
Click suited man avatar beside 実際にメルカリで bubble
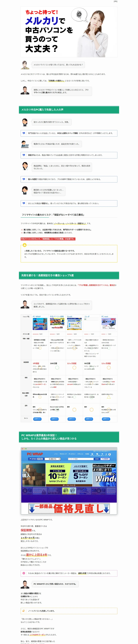(25, 90)
